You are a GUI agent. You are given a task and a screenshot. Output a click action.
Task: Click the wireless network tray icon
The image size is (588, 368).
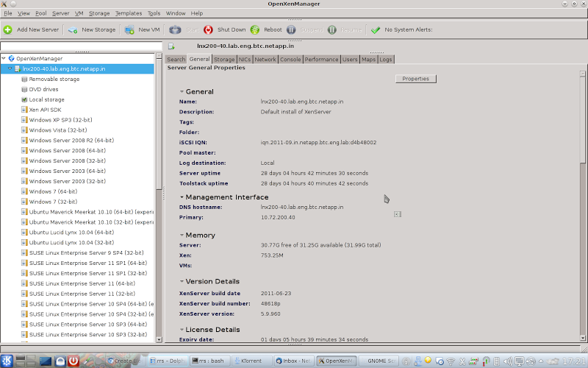[x=451, y=361]
